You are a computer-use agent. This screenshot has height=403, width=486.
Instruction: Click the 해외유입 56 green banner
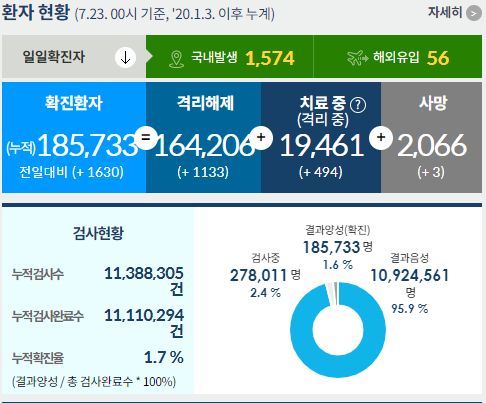398,57
